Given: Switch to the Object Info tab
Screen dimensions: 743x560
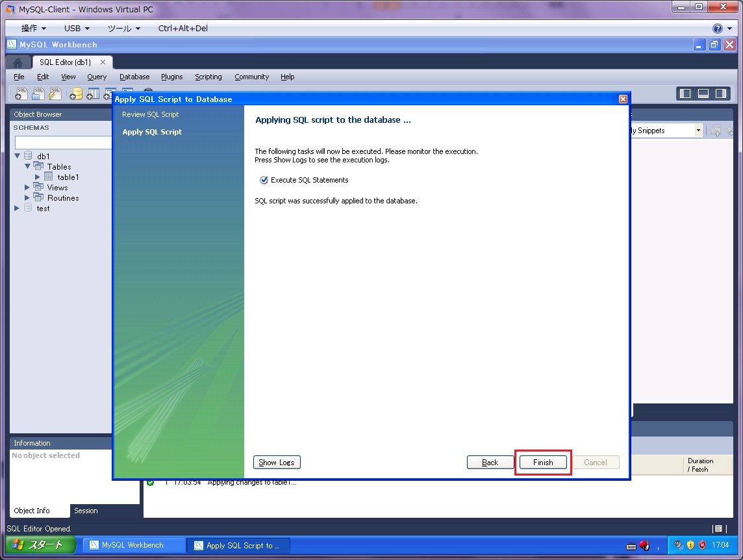Looking at the screenshot, I should pos(32,511).
